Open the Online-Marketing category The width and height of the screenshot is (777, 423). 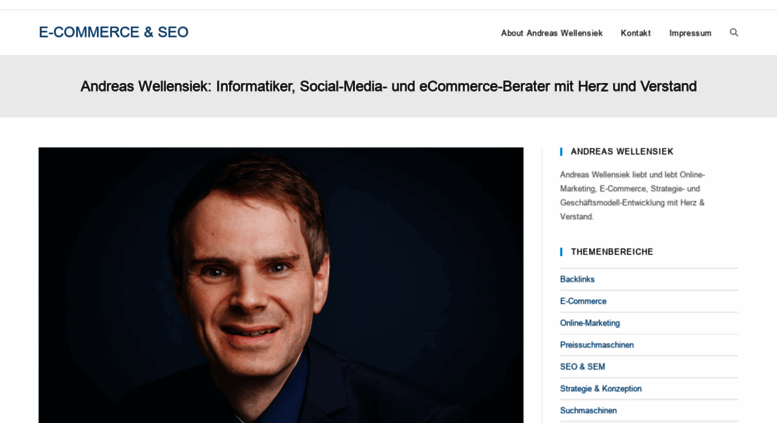point(590,323)
